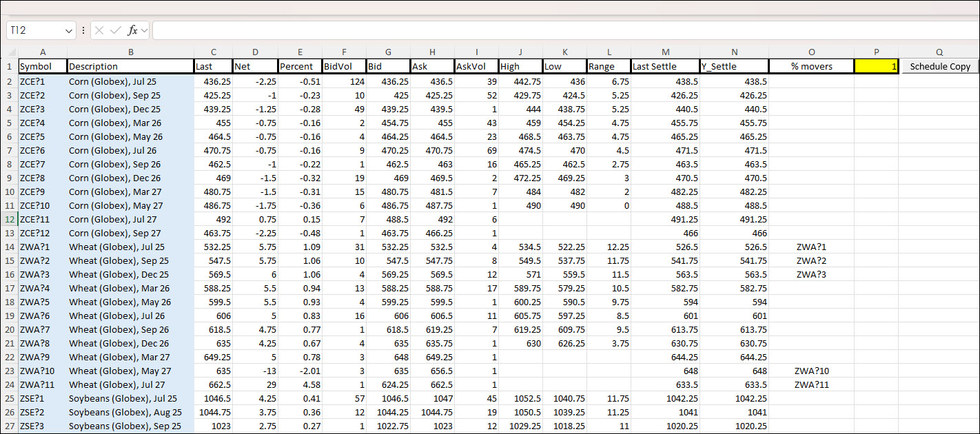The height and width of the screenshot is (434, 980).
Task: Select the column C header
Action: click(x=214, y=52)
